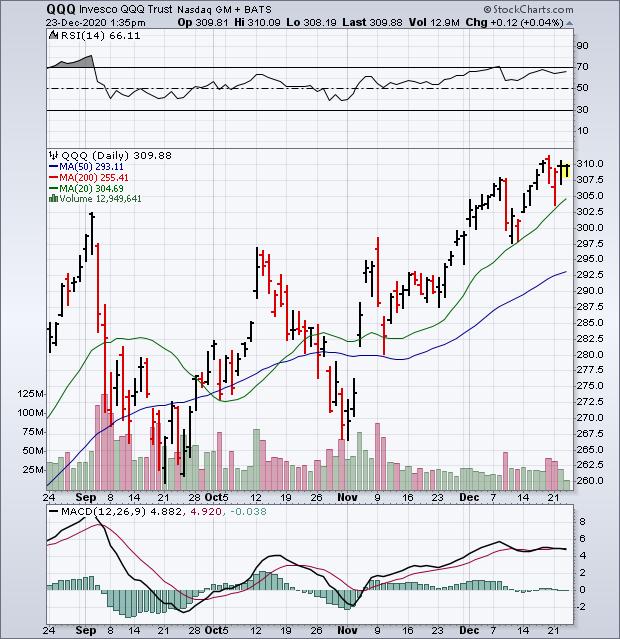620x639 pixels.
Task: Click the 0 label on the MACD axis
Action: pos(582,590)
